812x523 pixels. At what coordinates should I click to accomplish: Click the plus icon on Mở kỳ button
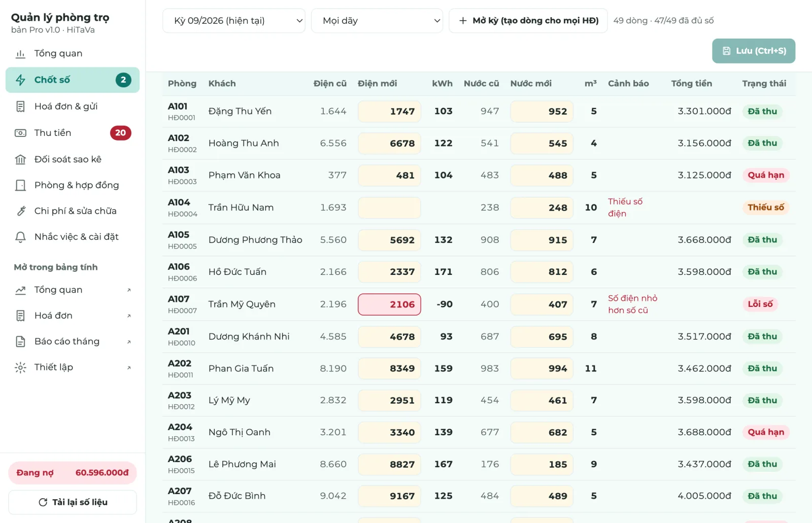463,21
